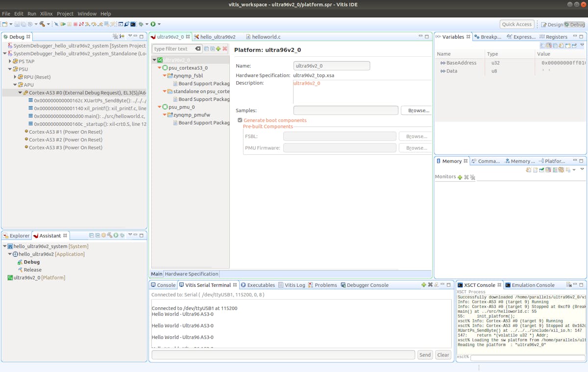Add a memory monitor with green plus
This screenshot has width=588, height=372.
(460, 177)
